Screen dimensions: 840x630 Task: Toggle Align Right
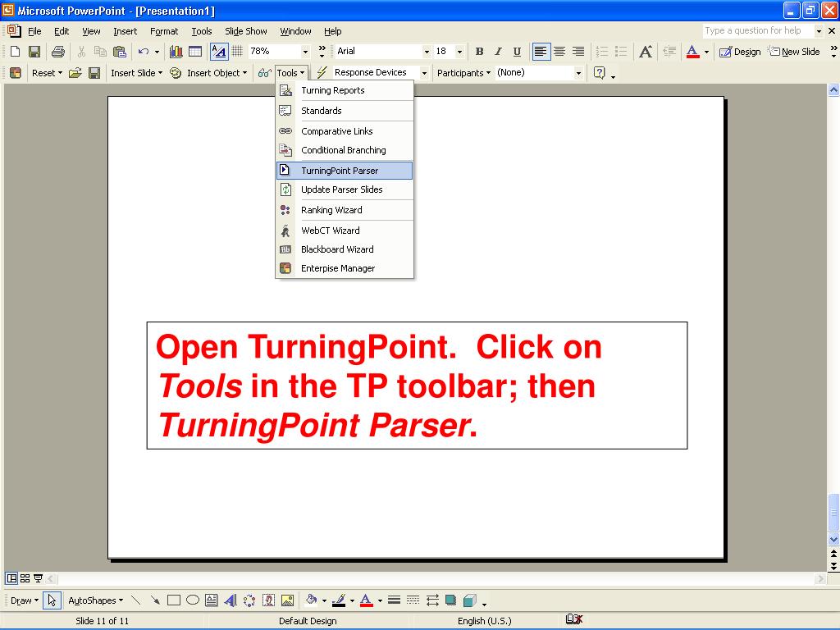(x=578, y=52)
